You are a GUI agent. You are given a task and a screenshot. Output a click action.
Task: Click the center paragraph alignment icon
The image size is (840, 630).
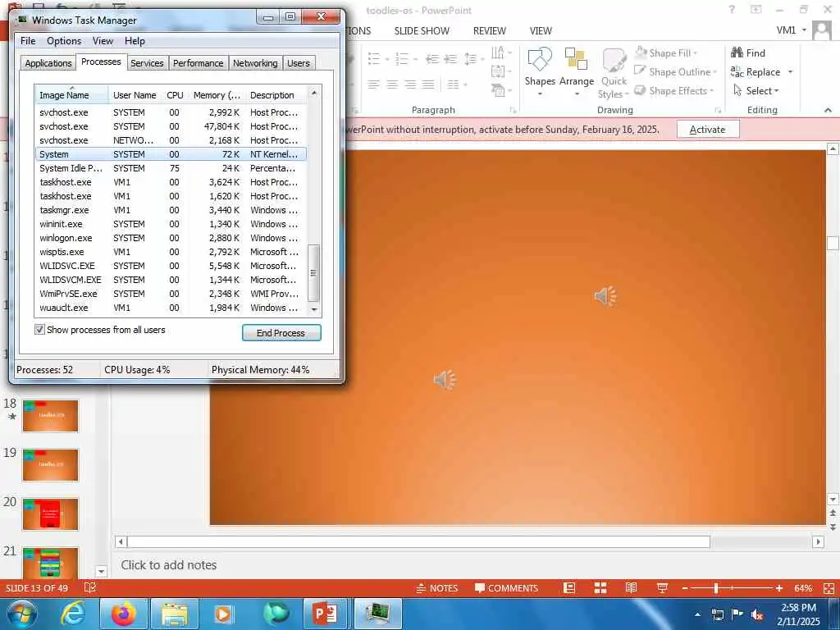click(x=392, y=84)
